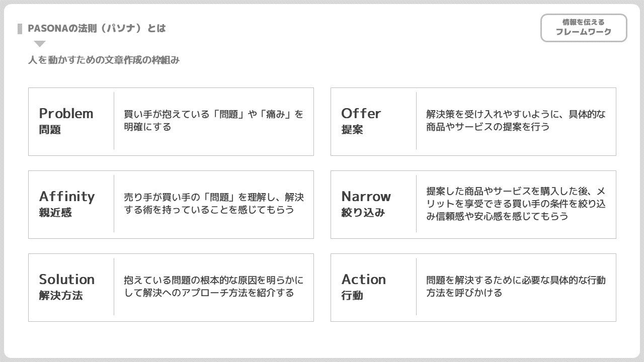644x362 pixels.
Task: Select the 解決方法 label
Action: pyautogui.click(x=61, y=296)
